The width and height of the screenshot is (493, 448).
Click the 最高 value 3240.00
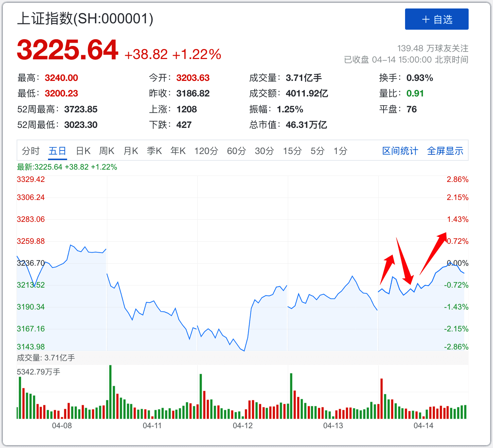coord(61,78)
